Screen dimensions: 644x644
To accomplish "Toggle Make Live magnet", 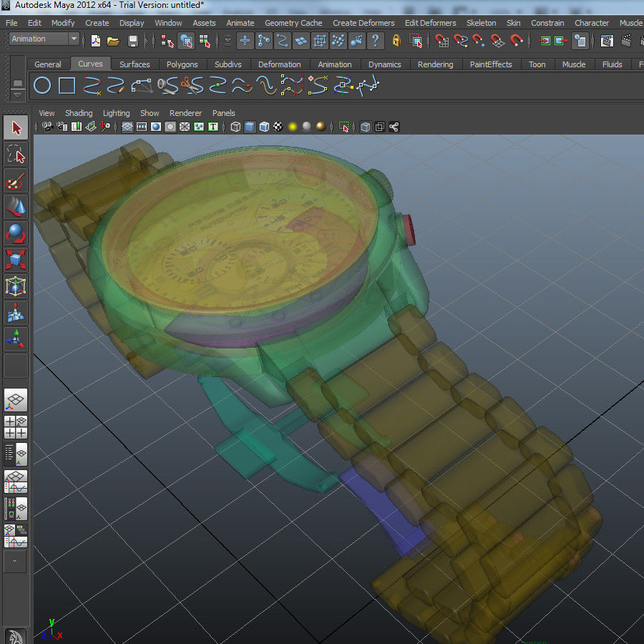I will (x=516, y=41).
